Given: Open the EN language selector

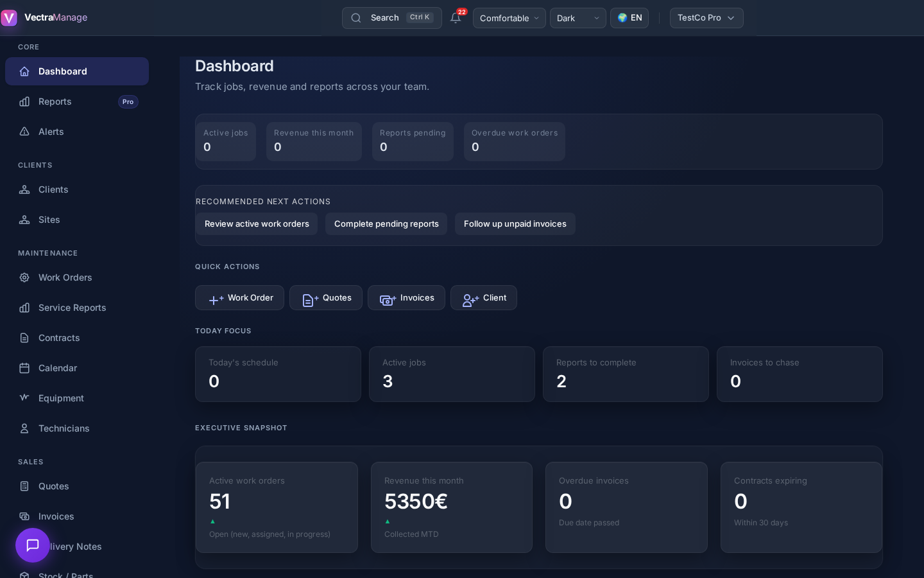Looking at the screenshot, I should click(x=629, y=18).
